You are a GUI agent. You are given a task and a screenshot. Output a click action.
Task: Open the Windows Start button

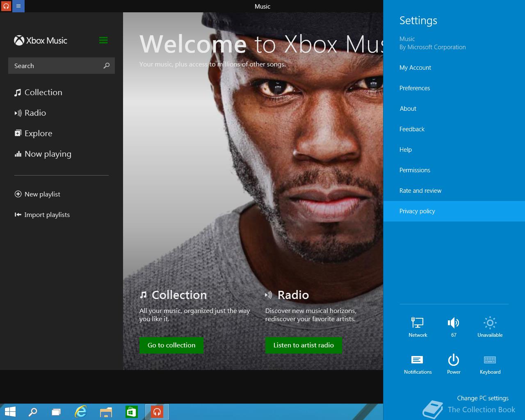point(10,412)
